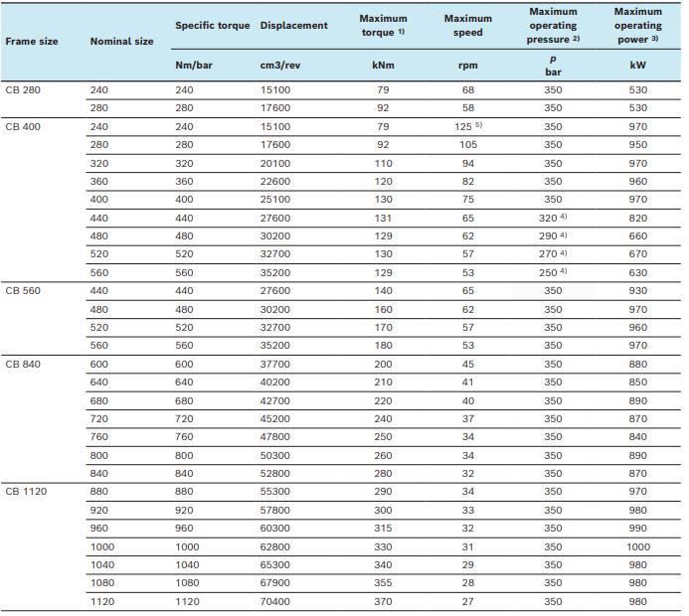The image size is (689, 616).
Task: Click displacement value 20100
Action: (275, 163)
